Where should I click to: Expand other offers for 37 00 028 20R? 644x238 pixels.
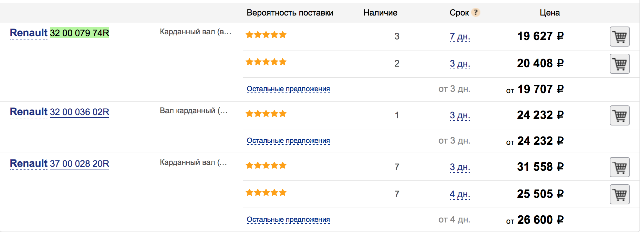pyautogui.click(x=288, y=220)
